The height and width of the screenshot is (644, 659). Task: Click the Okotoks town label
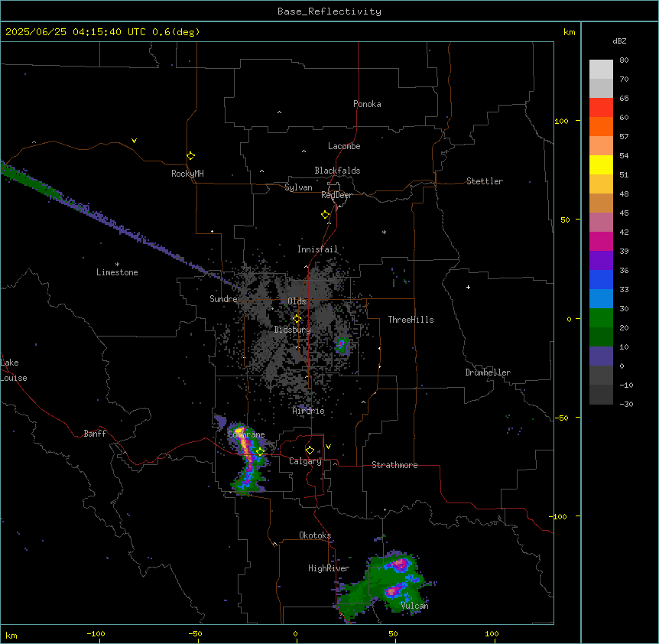(x=315, y=535)
